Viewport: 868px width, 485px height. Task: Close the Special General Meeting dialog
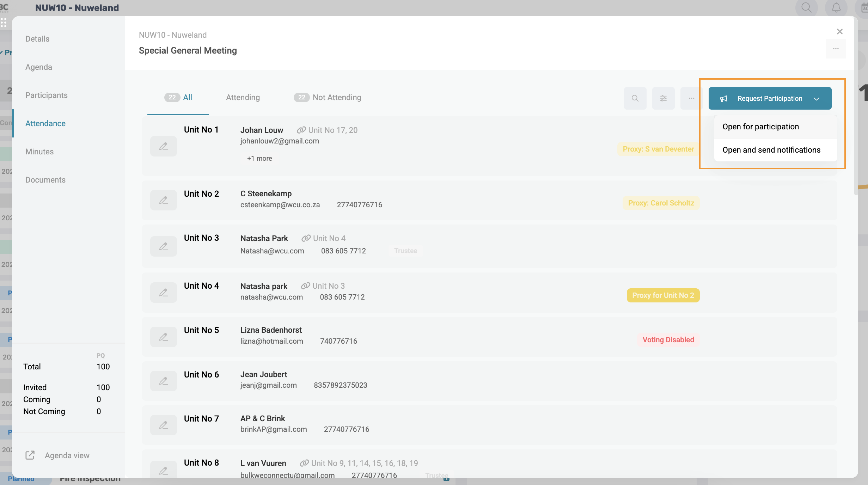[x=839, y=32]
